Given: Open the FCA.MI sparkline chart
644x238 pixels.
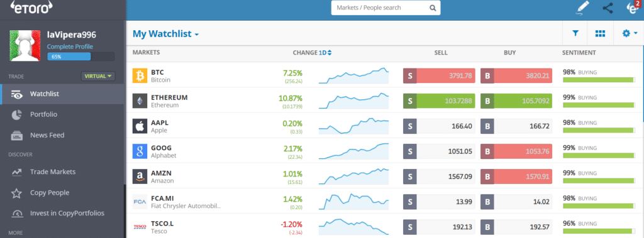Looking at the screenshot, I should [x=353, y=202].
